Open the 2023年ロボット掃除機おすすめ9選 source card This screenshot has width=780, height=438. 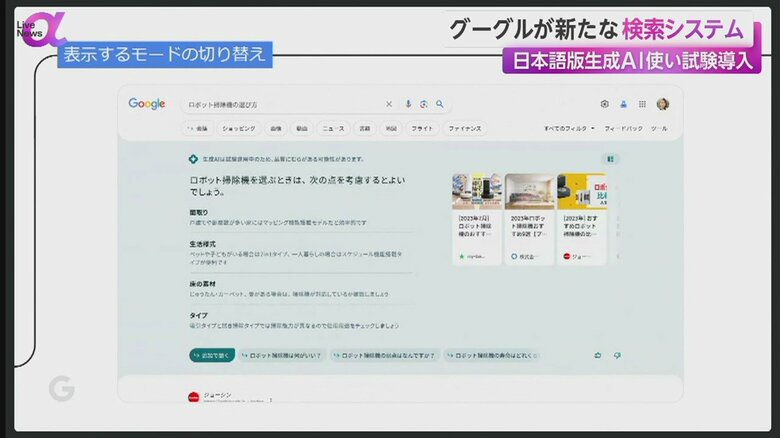click(x=529, y=219)
